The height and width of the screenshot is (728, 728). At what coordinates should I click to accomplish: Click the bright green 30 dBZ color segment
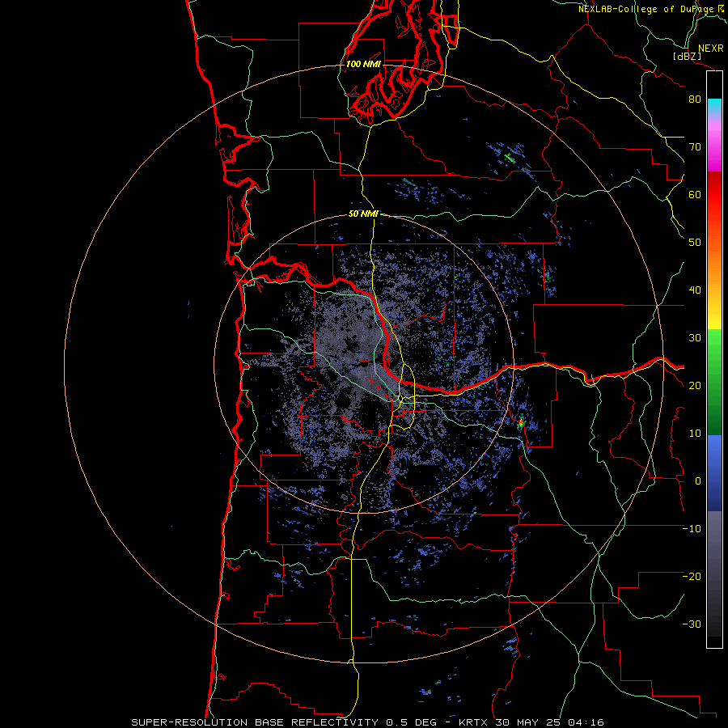point(714,339)
